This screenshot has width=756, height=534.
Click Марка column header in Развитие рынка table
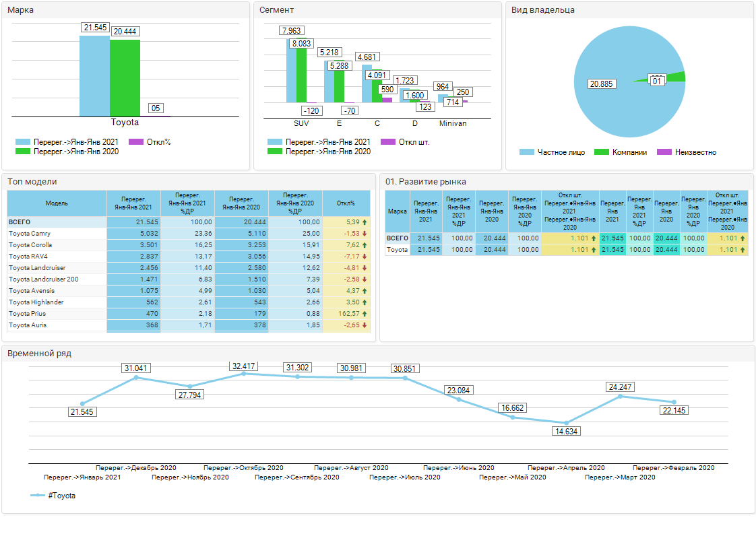point(397,211)
